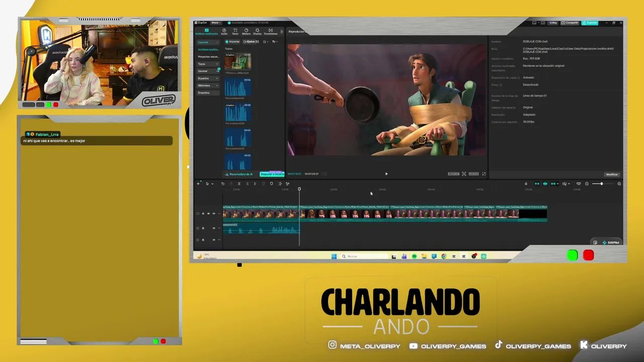Mute the main video track

(214, 214)
